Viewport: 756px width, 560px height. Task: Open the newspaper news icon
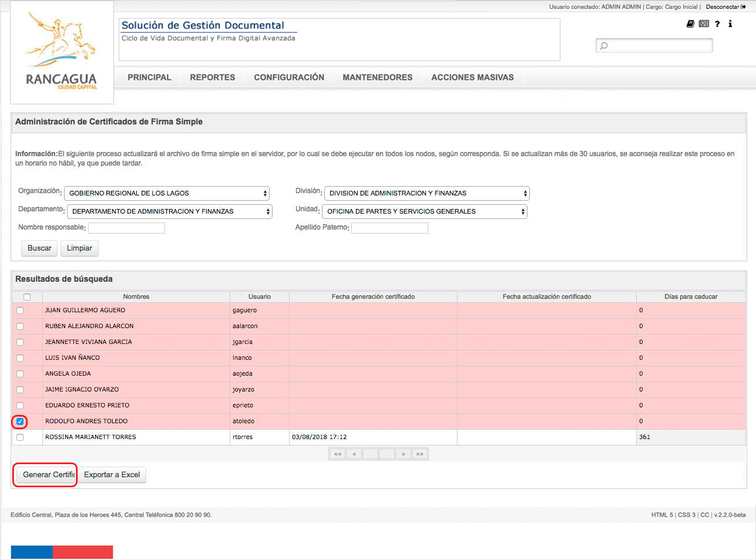pos(704,24)
